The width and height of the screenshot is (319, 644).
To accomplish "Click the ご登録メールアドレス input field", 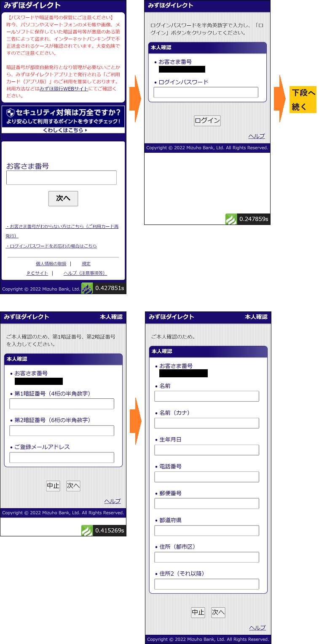I will (x=62, y=457).
